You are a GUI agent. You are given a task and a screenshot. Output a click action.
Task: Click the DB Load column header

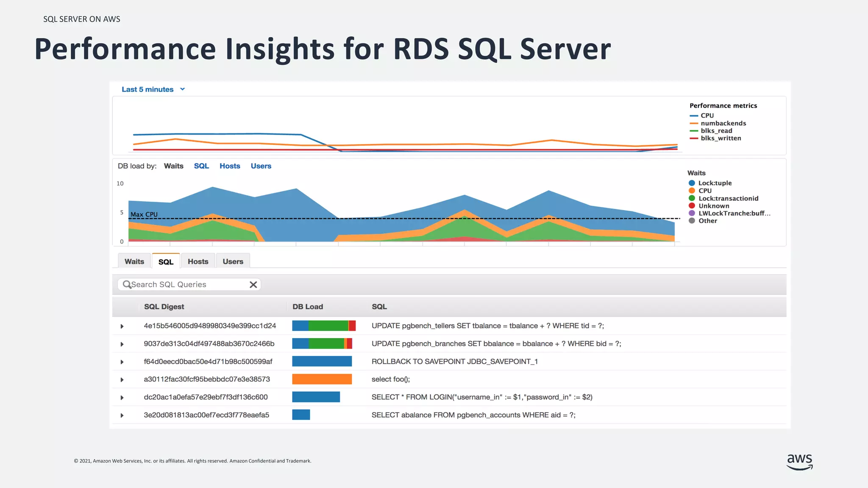coord(308,307)
